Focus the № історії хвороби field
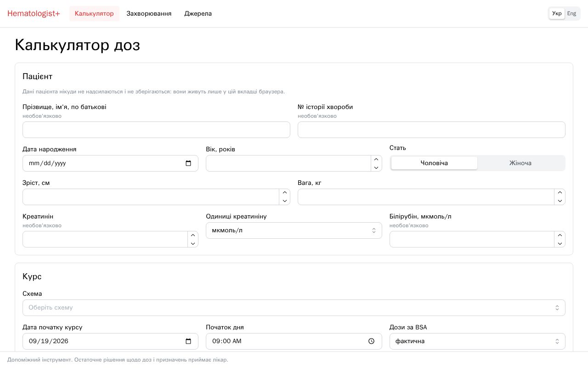This screenshot has width=588, height=368. pos(431,130)
